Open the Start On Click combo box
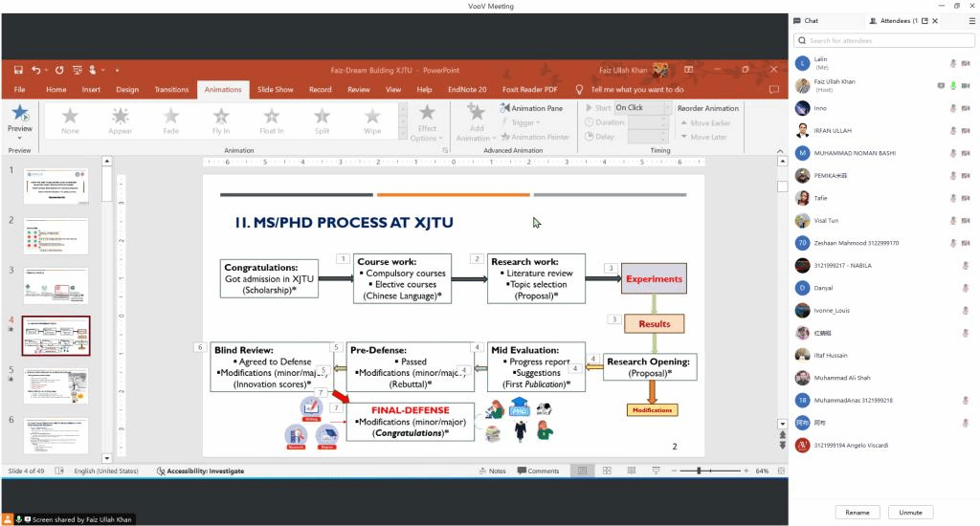Viewport: 980px width, 526px height. (x=642, y=108)
